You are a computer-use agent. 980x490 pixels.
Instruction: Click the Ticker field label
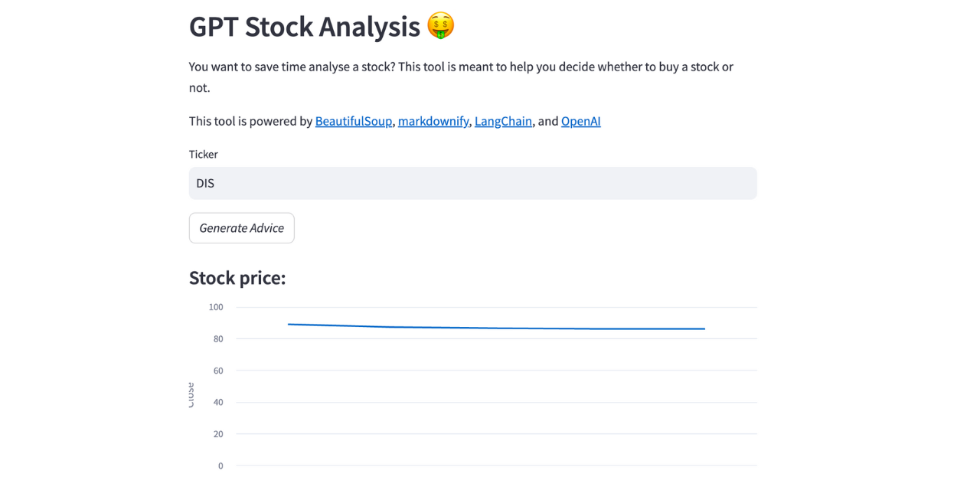(204, 154)
